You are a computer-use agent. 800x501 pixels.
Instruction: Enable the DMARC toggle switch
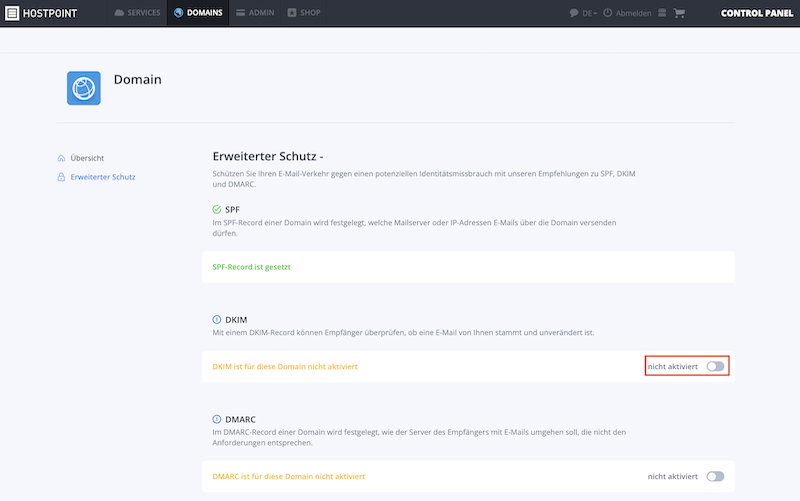tap(715, 477)
